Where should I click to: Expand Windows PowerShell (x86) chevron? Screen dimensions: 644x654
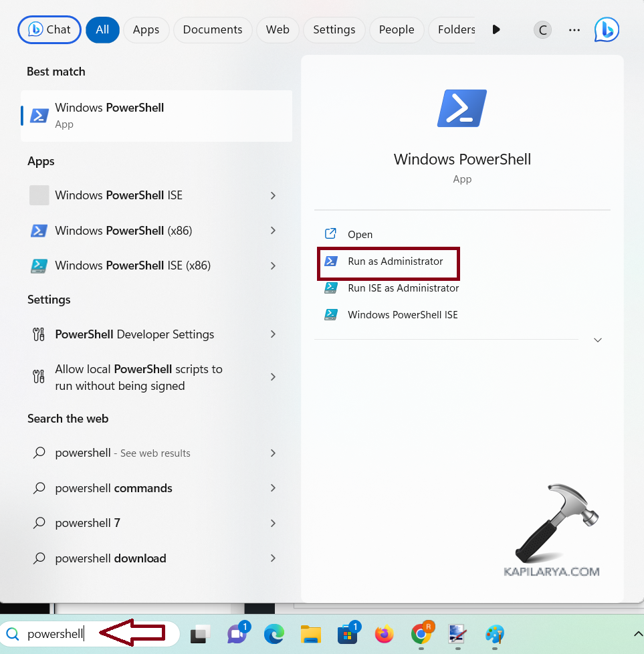[274, 231]
